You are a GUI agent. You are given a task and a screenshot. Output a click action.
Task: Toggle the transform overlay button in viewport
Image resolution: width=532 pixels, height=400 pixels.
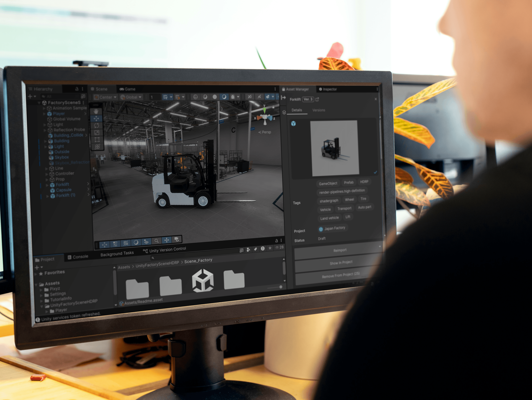[104, 245]
